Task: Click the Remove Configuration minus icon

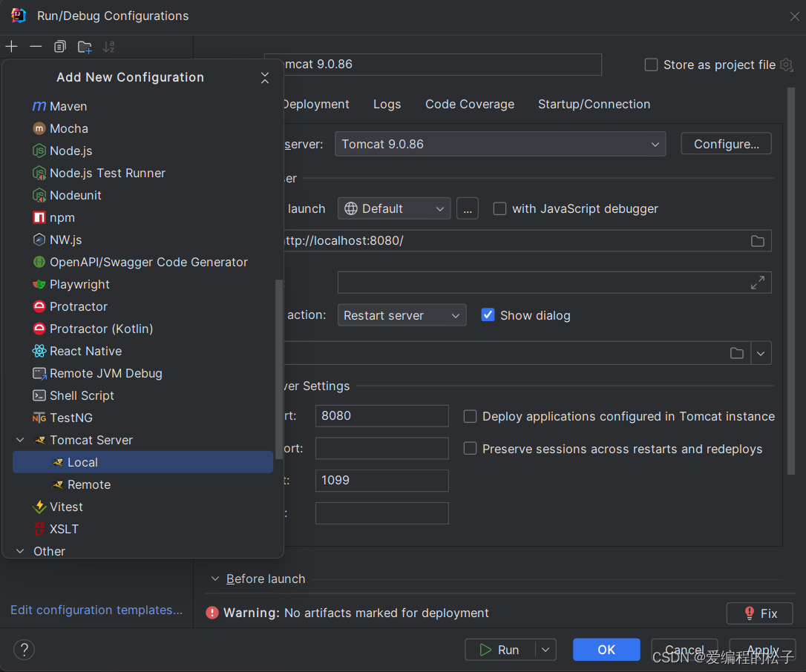Action: click(x=36, y=47)
